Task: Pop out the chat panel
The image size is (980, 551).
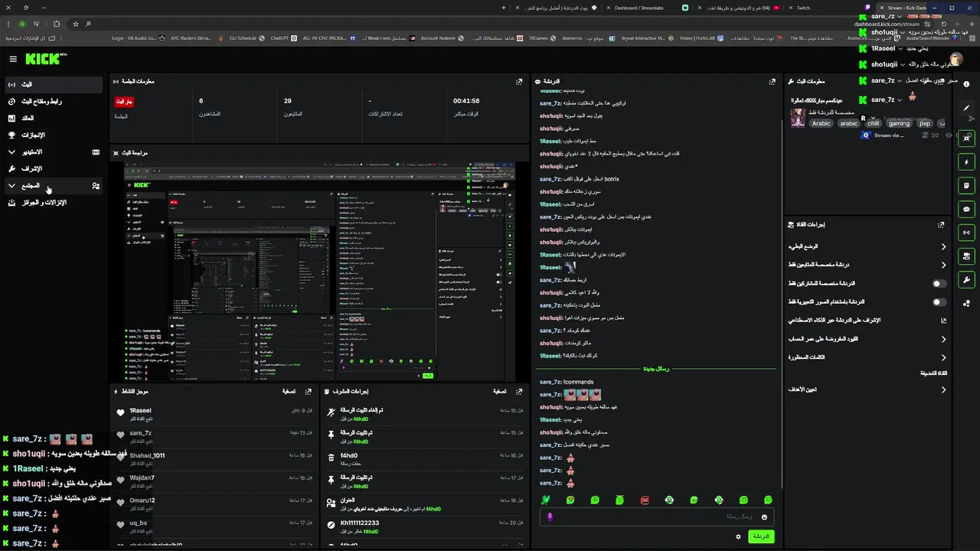Action: point(772,81)
